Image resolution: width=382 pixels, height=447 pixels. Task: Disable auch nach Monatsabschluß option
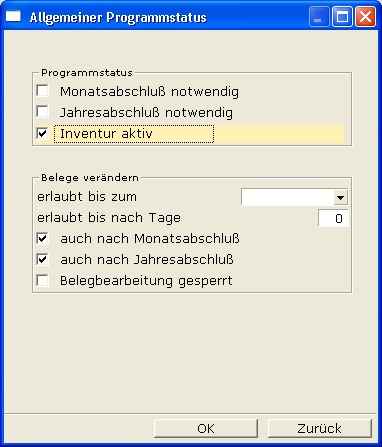pyautogui.click(x=43, y=239)
